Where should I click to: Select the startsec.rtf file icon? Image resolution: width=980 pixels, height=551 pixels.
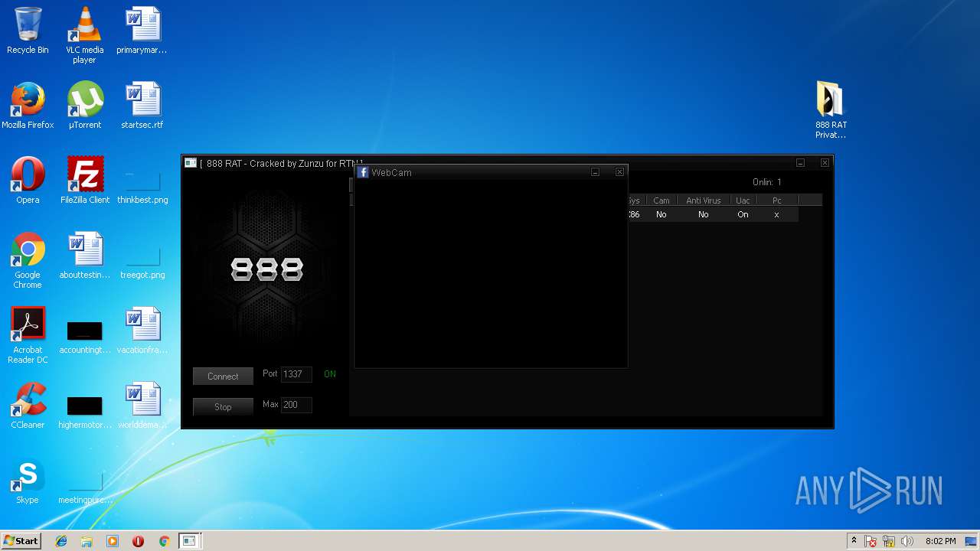[x=142, y=106]
